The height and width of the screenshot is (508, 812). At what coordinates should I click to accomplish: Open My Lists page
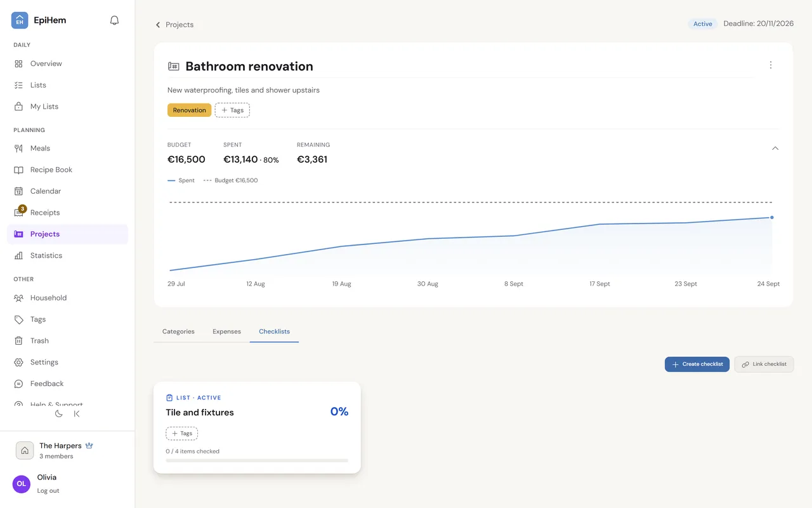[x=67, y=107]
